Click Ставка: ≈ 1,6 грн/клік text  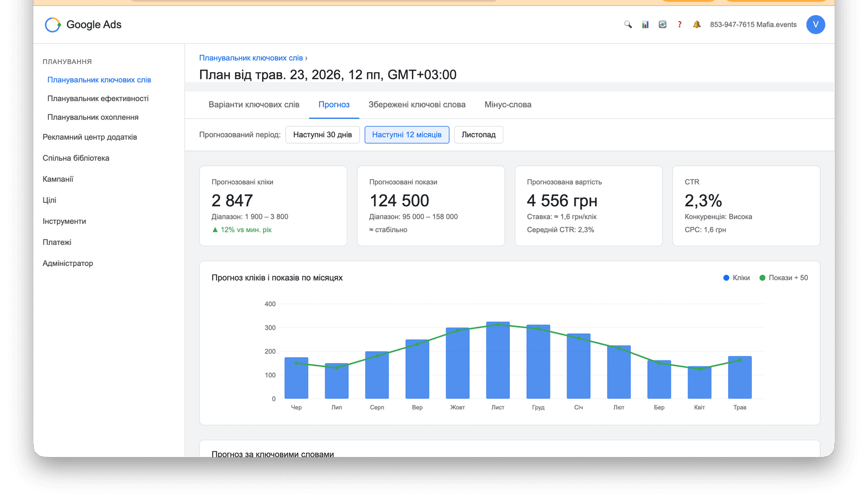click(561, 217)
